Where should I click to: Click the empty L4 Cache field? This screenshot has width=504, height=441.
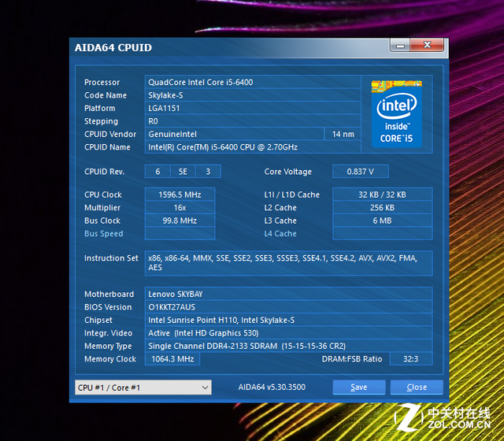[x=383, y=233]
